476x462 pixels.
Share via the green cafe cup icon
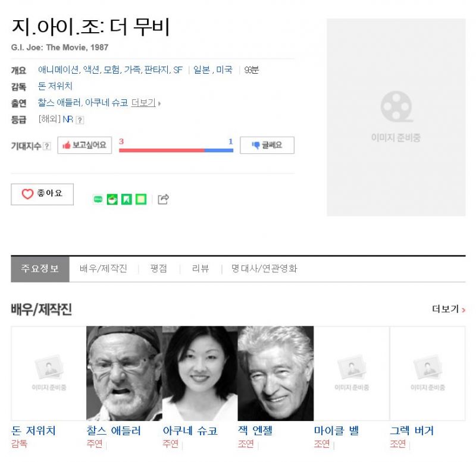click(x=112, y=199)
